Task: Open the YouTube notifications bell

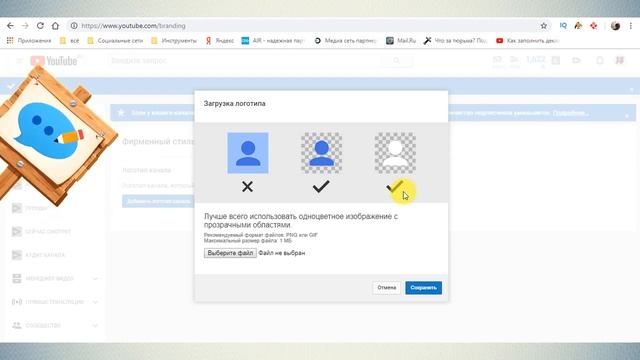Action: point(600,61)
